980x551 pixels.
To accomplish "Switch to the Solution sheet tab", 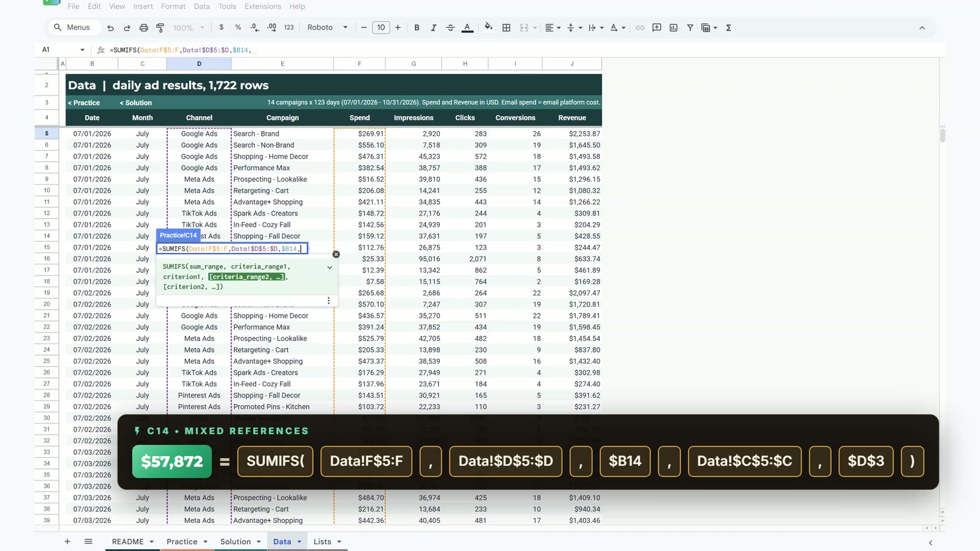I will (x=236, y=542).
